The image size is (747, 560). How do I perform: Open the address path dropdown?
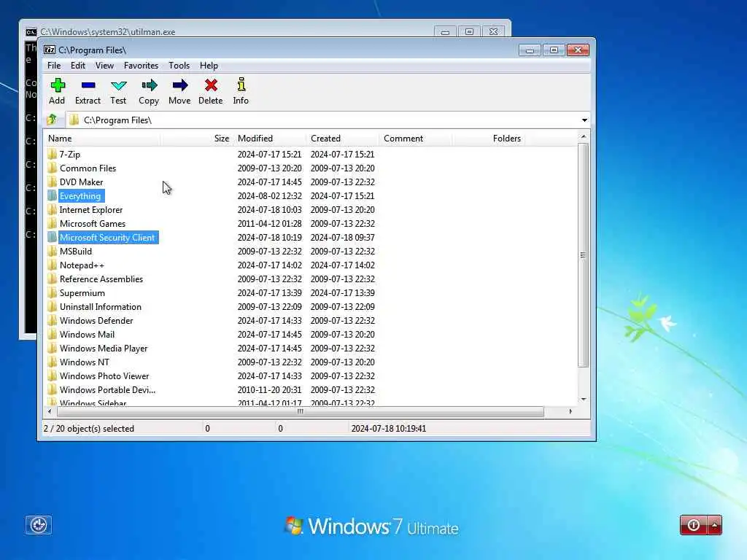coord(584,120)
